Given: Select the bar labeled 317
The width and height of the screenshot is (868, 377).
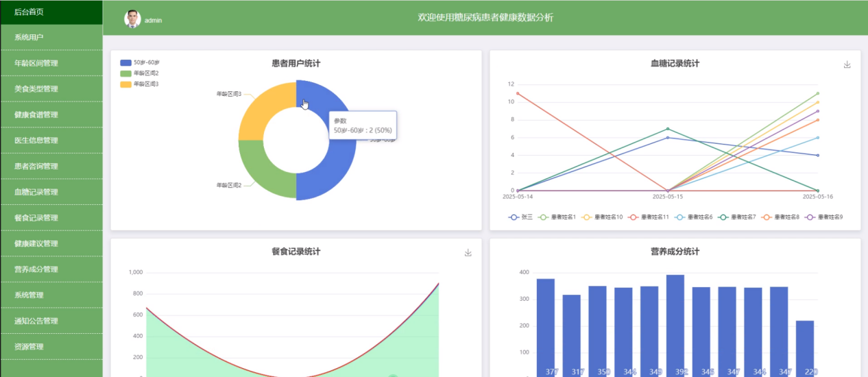Looking at the screenshot, I should point(572,336).
